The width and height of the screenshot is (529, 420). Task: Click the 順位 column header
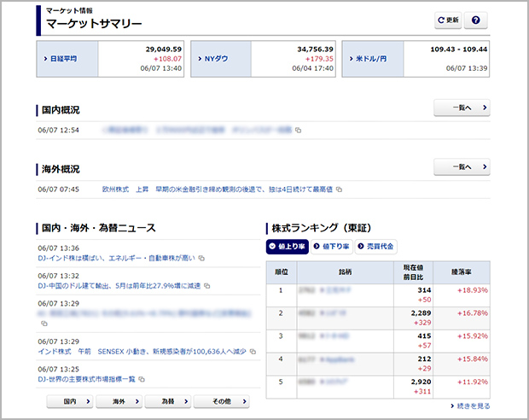point(282,272)
